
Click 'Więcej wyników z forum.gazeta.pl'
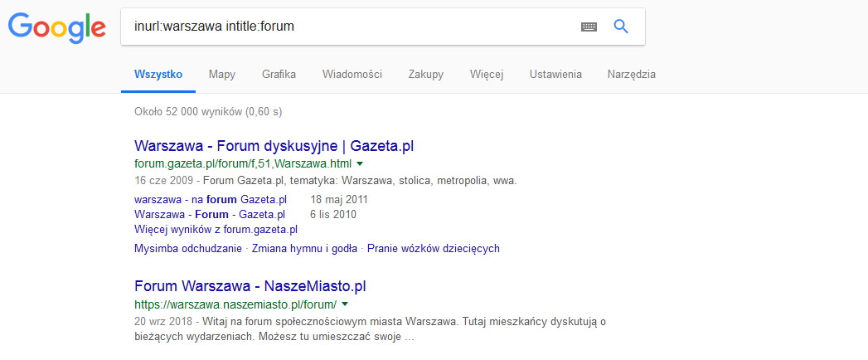click(x=216, y=229)
